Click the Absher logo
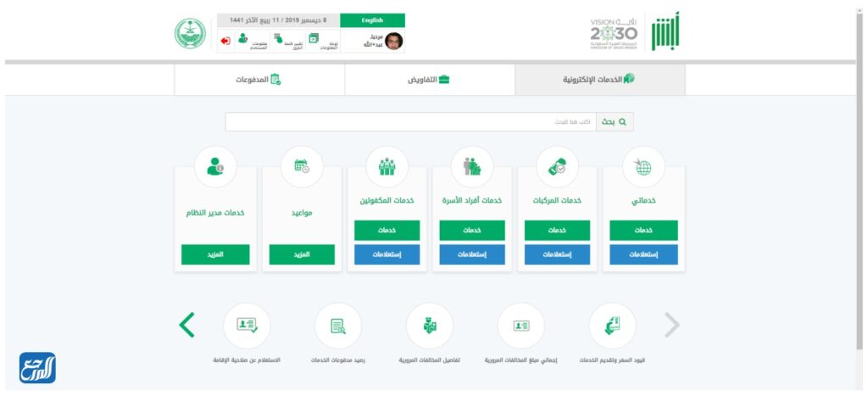 tap(665, 31)
